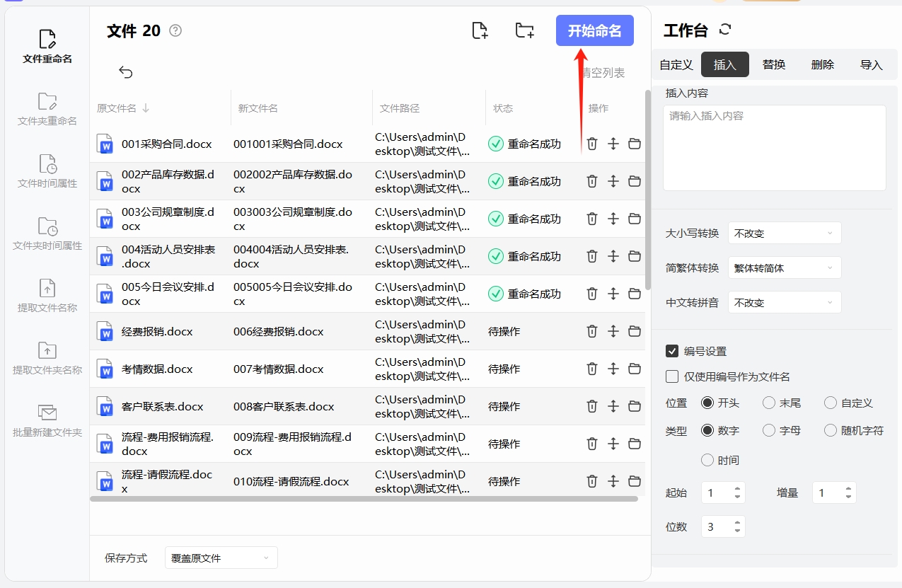The image size is (902, 588).
Task: Open folder for 流程-费用报销流程 row
Action: [635, 444]
